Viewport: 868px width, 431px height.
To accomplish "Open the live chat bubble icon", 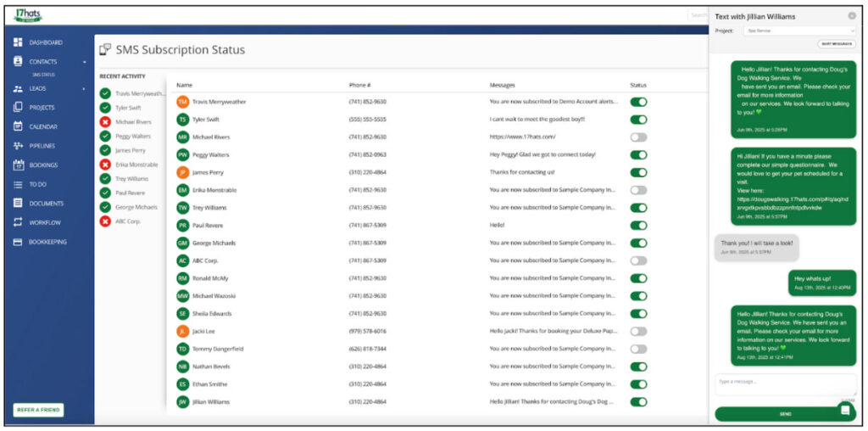I will coord(844,410).
